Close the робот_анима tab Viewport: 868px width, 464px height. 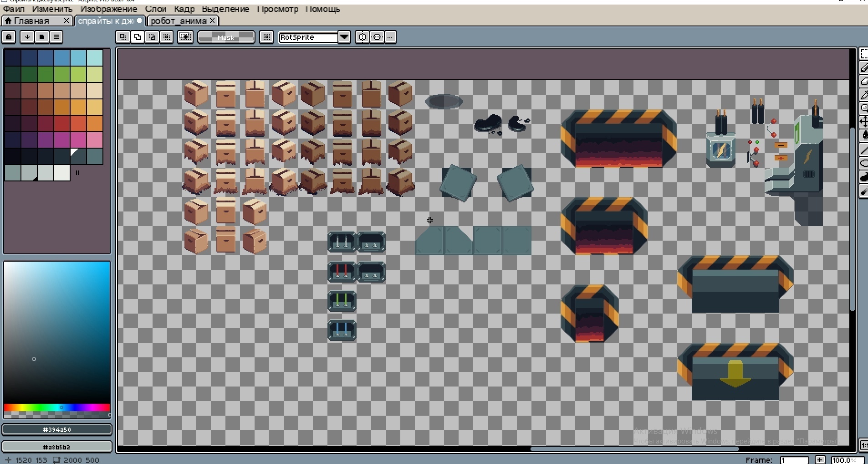(212, 21)
